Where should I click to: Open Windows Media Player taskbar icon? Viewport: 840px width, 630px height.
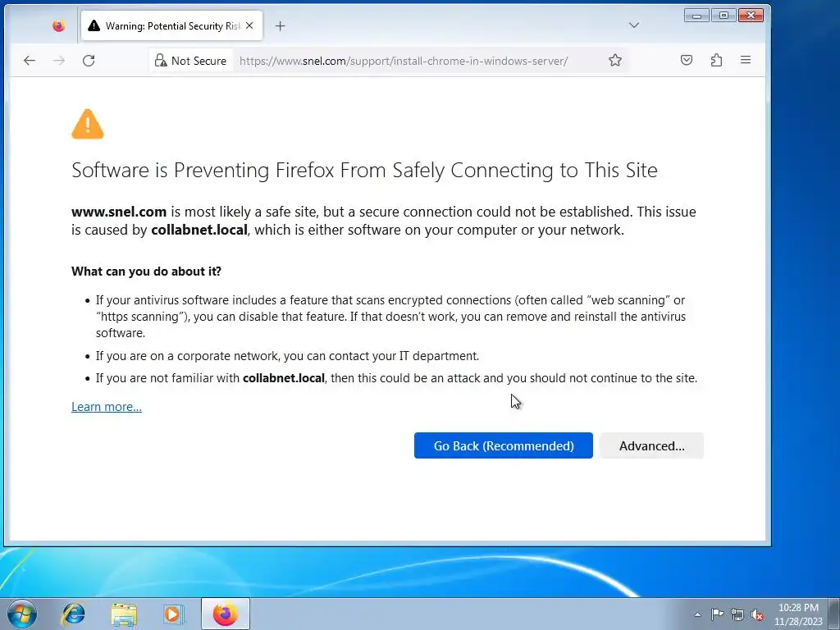point(173,614)
